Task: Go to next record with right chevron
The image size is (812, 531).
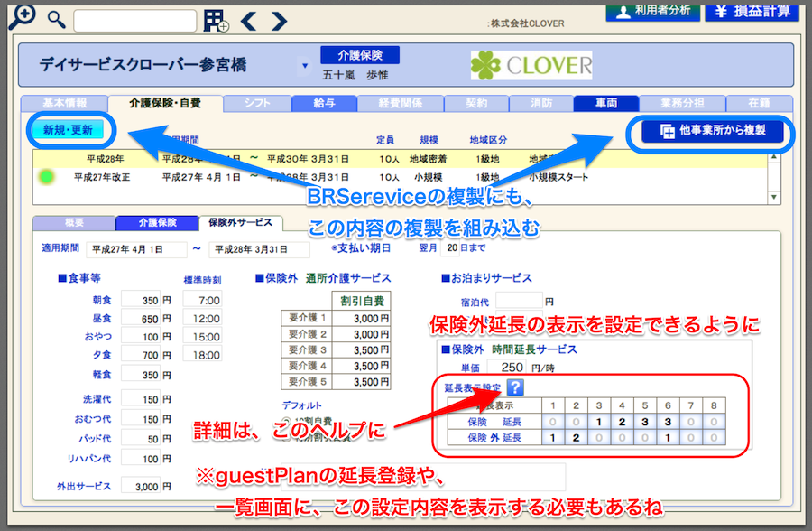Action: (279, 21)
